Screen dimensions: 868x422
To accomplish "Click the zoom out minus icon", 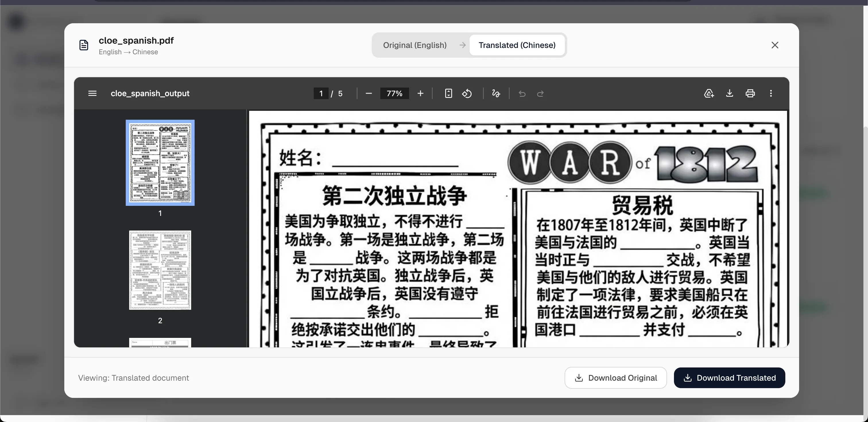I will coord(369,93).
